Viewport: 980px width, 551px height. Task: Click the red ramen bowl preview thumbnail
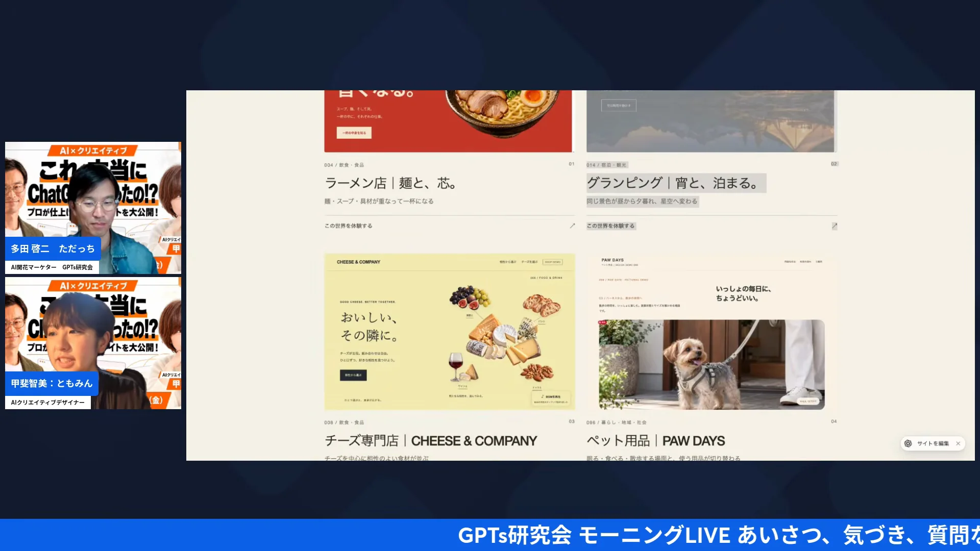448,121
